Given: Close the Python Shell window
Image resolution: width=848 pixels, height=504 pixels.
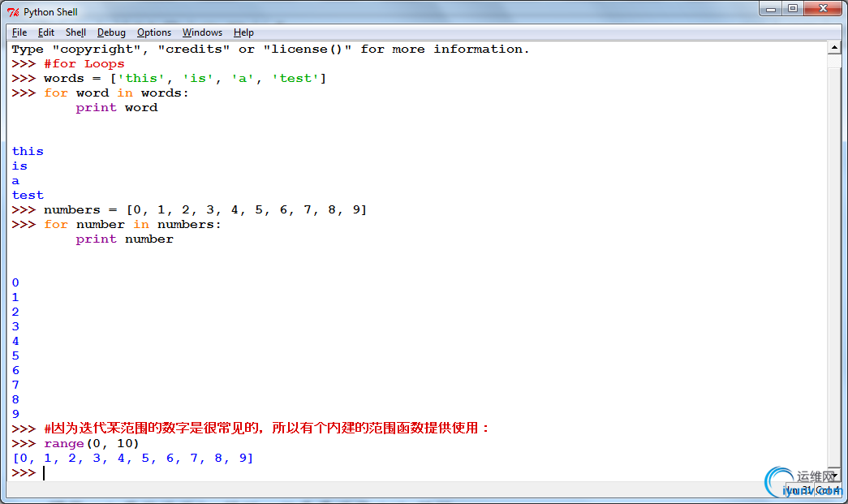Looking at the screenshot, I should tap(823, 9).
